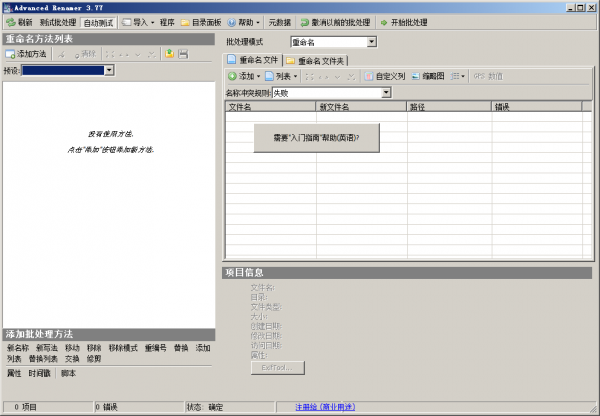Add the 列表 method in the batch method list

[14, 359]
